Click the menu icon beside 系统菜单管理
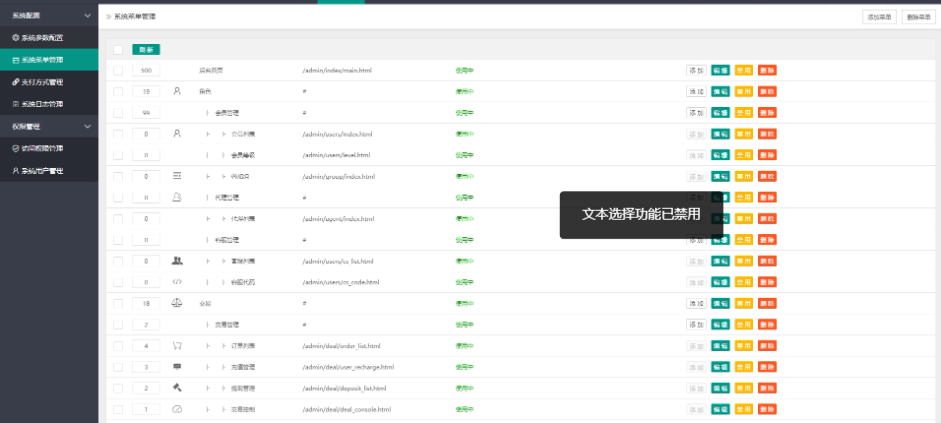 (16, 60)
